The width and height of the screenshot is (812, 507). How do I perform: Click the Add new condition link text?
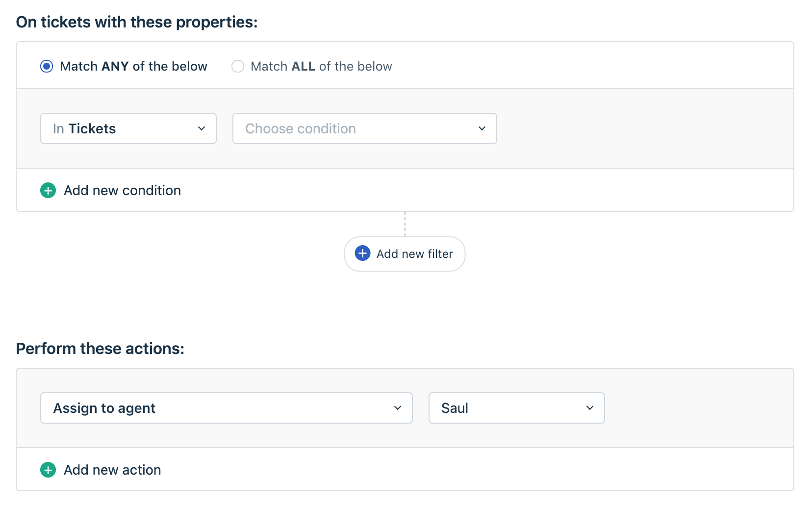click(122, 190)
